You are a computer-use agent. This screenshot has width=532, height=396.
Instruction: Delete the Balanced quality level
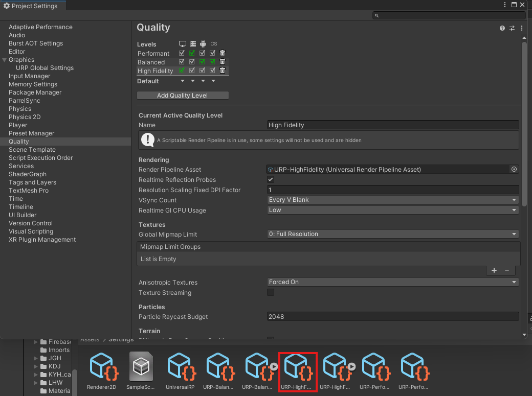pos(223,62)
